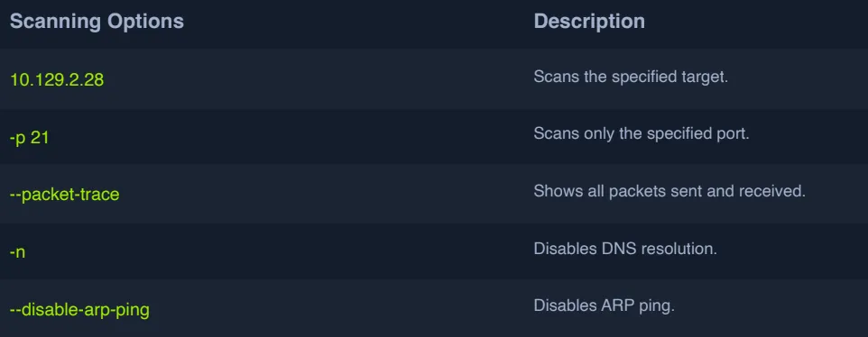Select the 10.129.2.28 target address text

(x=57, y=80)
